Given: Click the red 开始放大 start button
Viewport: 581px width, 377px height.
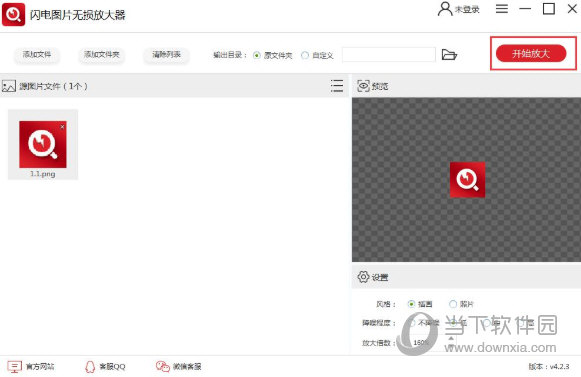Looking at the screenshot, I should point(531,54).
